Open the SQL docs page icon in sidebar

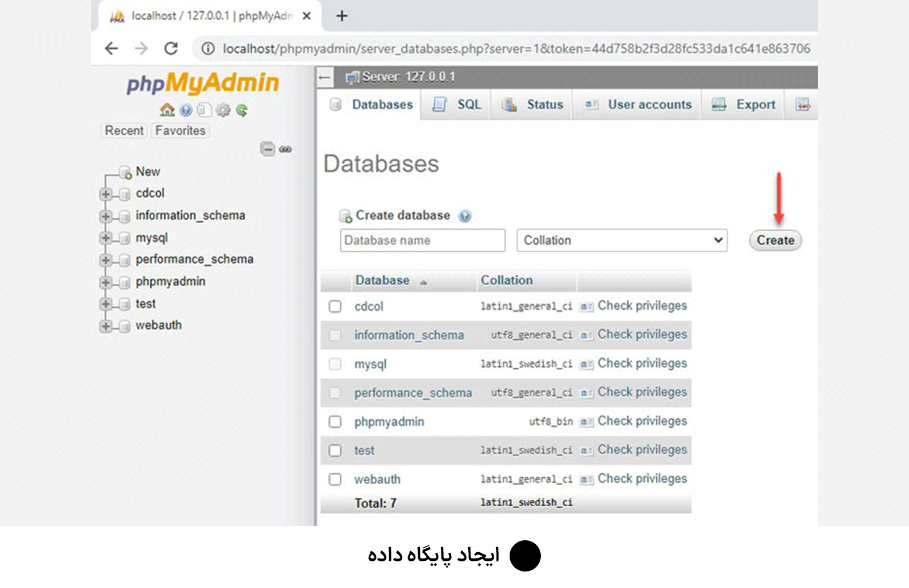[204, 110]
